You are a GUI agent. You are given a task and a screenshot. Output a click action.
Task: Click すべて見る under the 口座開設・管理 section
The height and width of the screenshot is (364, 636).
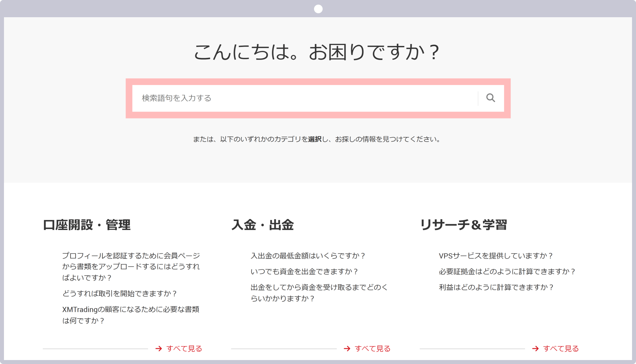(184, 348)
